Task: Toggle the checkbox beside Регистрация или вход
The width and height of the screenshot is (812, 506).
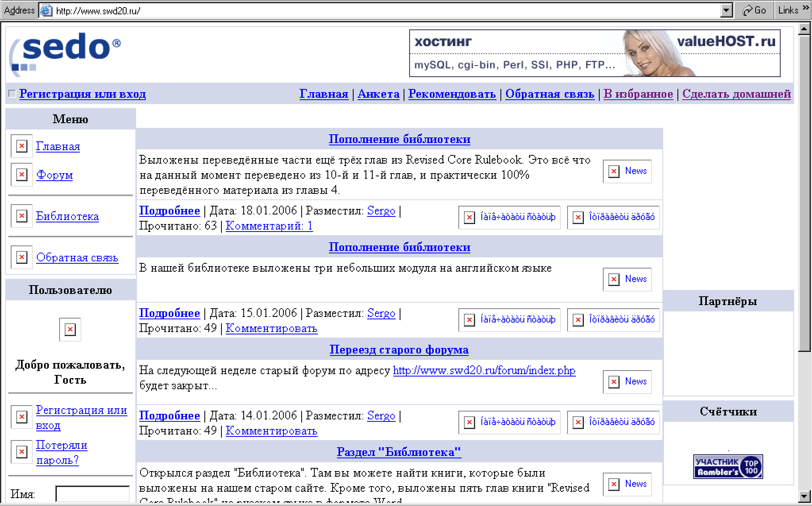Action: [x=12, y=93]
